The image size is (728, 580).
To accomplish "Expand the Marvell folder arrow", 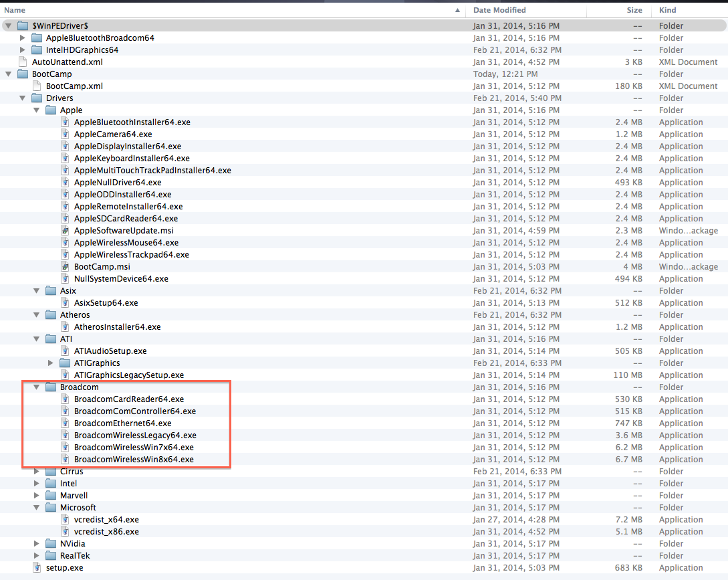I will tap(37, 496).
